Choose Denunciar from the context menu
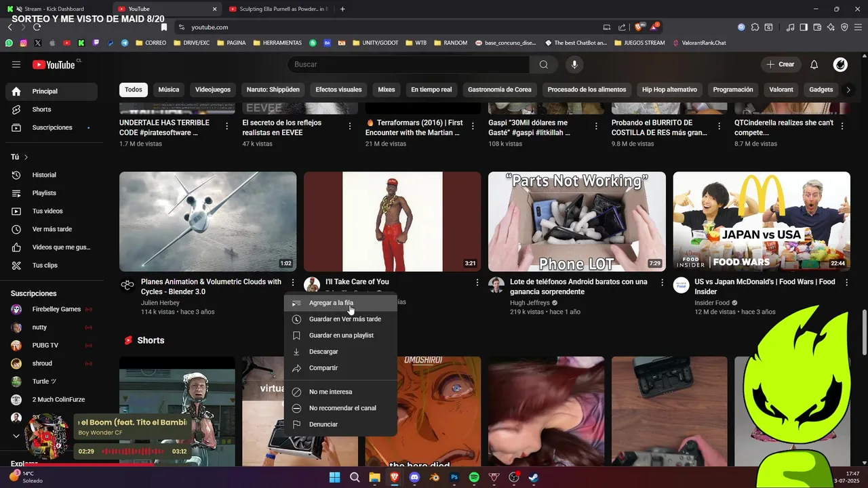868x488 pixels. pos(340,424)
